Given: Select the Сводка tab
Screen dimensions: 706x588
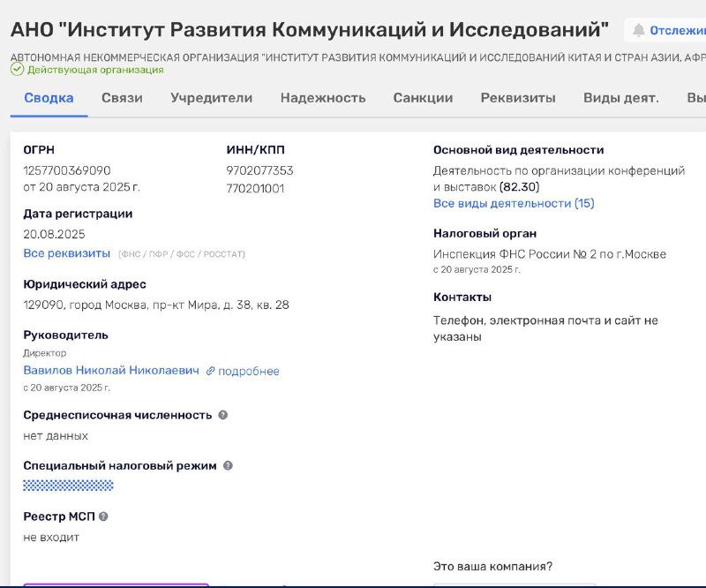Looking at the screenshot, I should [49, 98].
